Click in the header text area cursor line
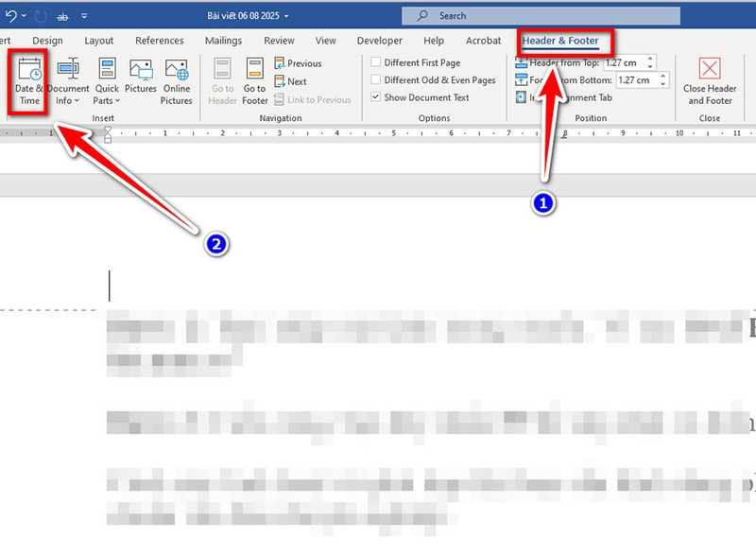Screen dimensions: 756x556 110,286
